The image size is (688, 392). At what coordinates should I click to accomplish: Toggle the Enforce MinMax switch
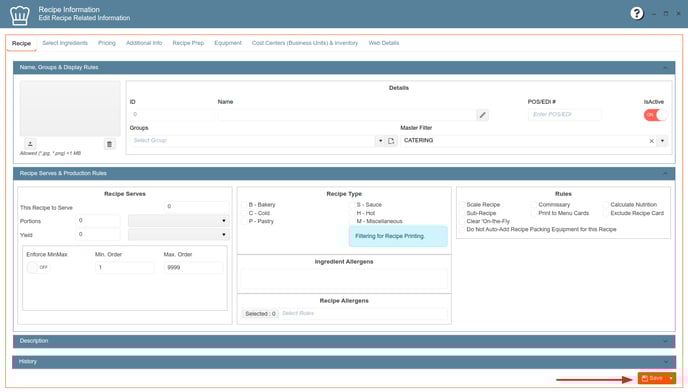(x=38, y=267)
